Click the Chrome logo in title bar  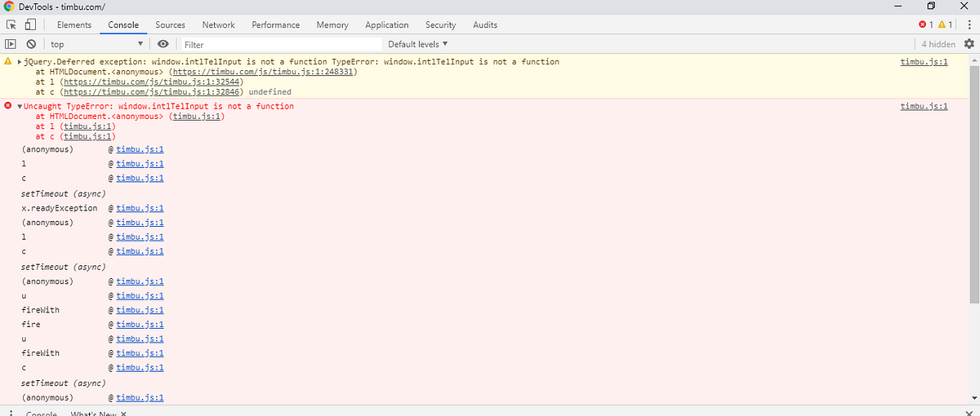10,7
